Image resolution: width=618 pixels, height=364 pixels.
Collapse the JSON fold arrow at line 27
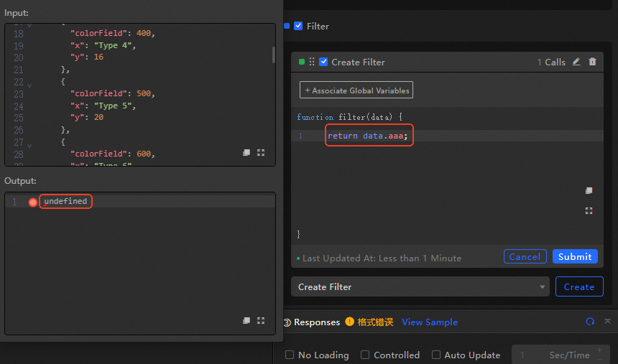click(29, 145)
